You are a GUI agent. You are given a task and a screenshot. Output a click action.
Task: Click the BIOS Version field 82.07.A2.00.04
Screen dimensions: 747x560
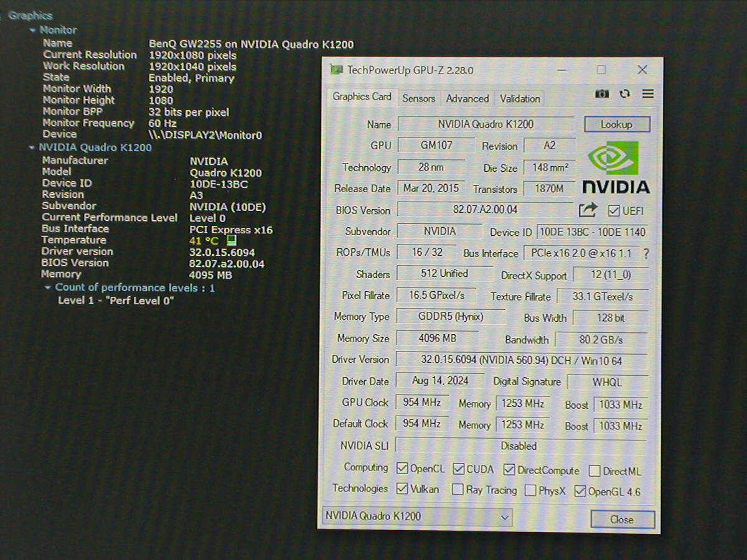(x=485, y=210)
